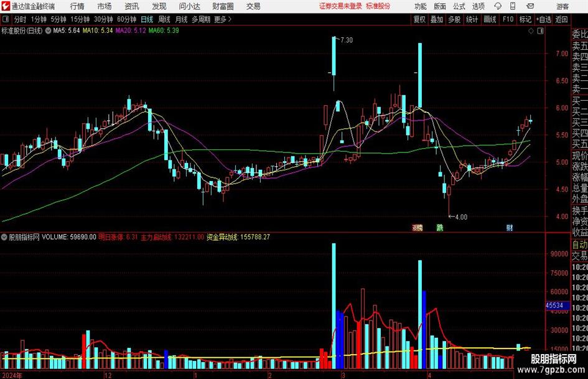Click the 复权 toolbar button
This screenshot has width=588, height=379.
[419, 19]
